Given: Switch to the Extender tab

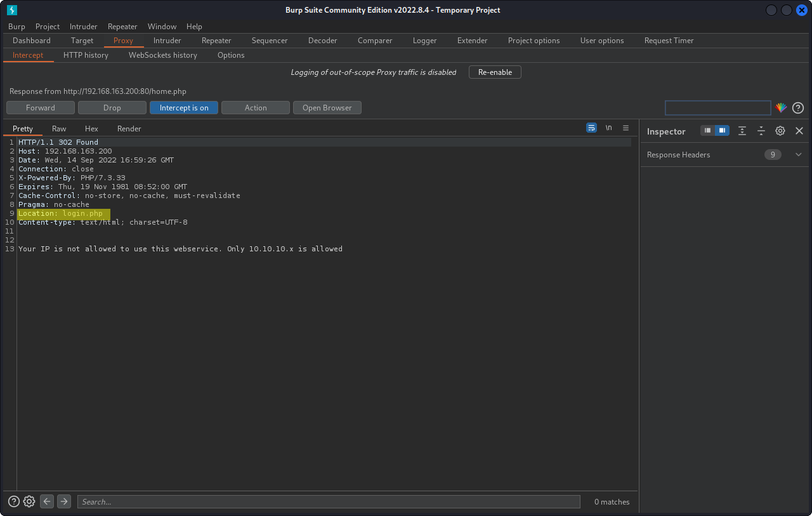Looking at the screenshot, I should [x=473, y=41].
